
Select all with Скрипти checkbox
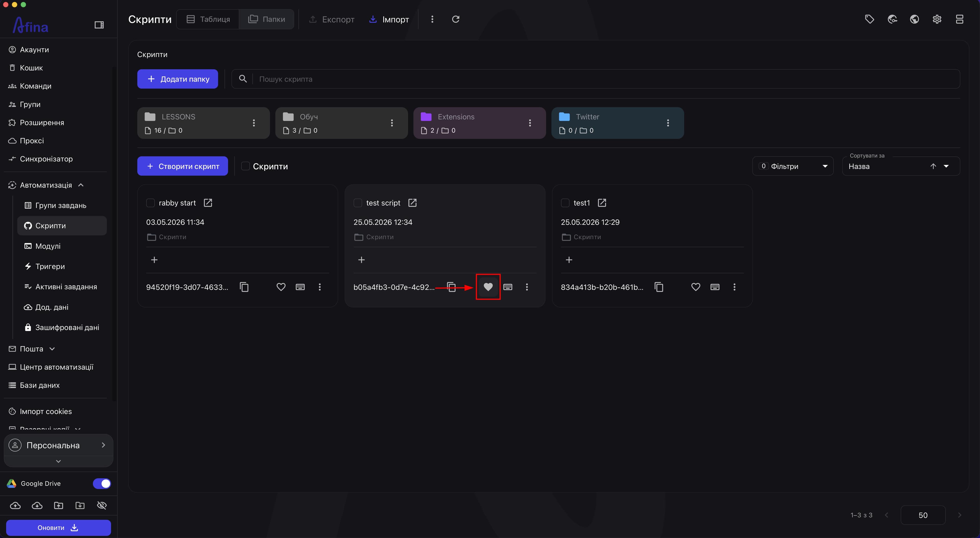tap(245, 166)
